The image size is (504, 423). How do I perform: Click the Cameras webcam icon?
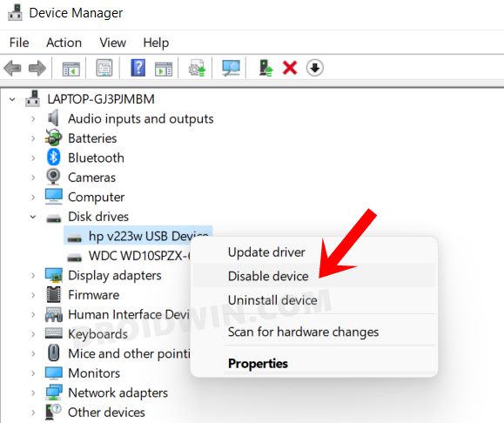[53, 177]
